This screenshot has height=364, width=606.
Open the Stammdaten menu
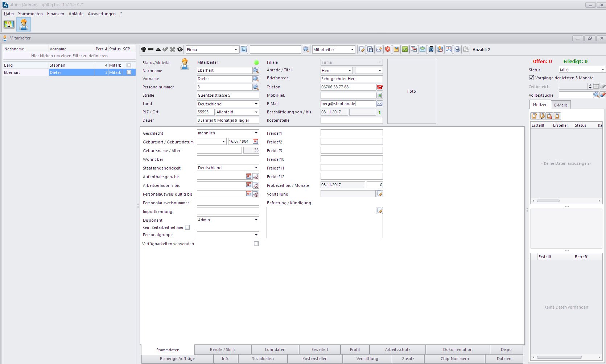tap(30, 14)
